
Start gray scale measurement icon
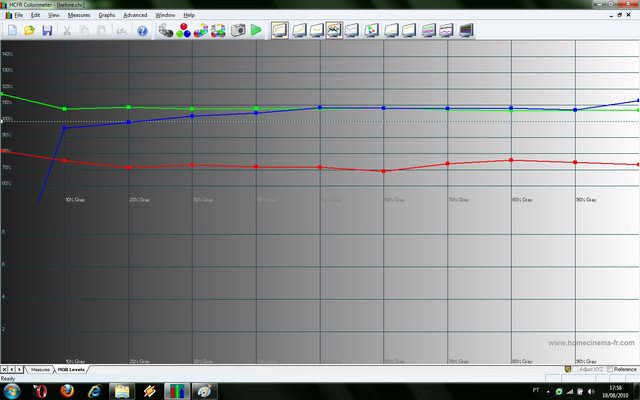point(166,30)
